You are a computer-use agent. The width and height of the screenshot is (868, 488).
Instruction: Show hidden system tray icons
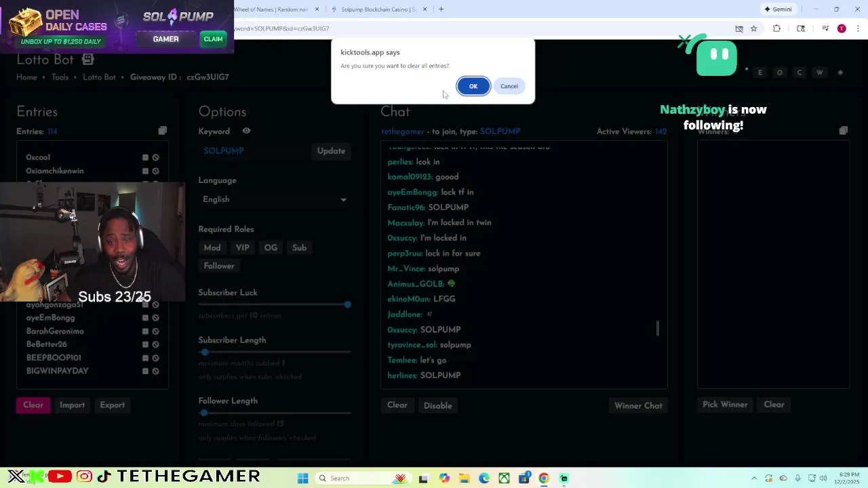(755, 479)
